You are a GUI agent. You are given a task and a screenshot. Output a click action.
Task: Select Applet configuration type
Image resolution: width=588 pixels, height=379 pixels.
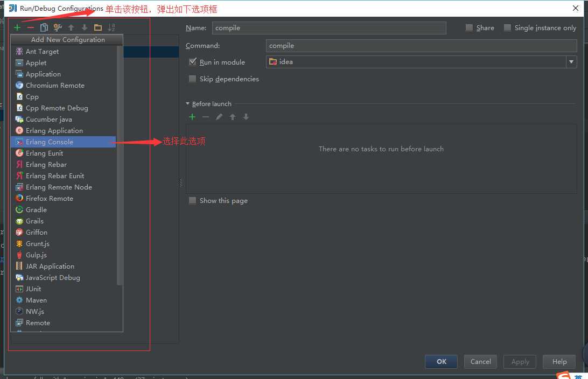tap(64, 62)
